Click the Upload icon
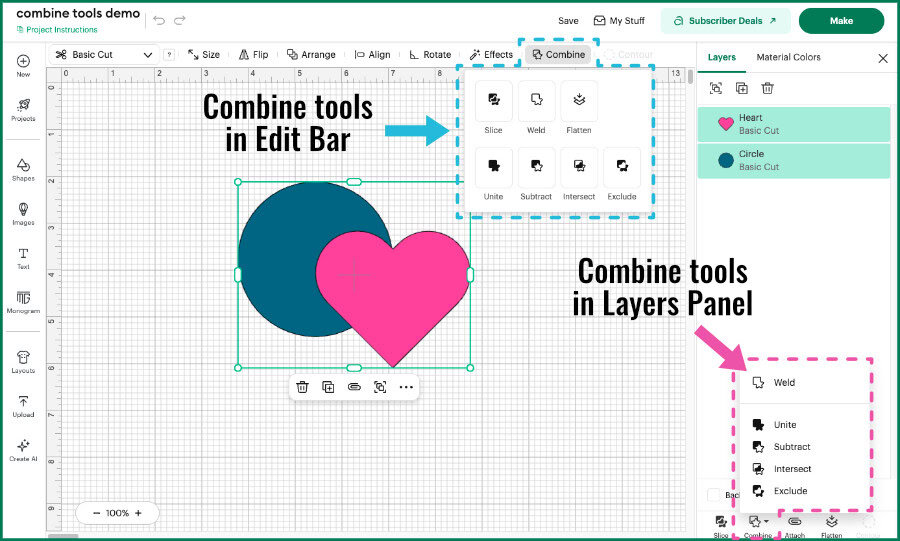 23,401
